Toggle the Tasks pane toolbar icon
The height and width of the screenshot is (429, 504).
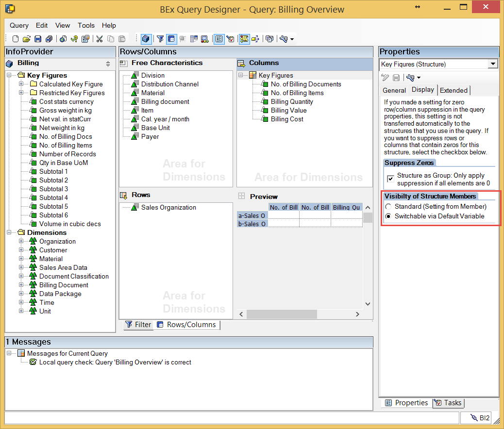pos(230,39)
